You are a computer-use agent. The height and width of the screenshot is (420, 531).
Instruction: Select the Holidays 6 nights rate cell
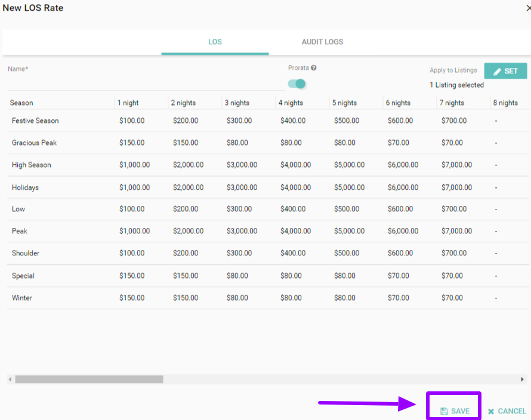click(403, 187)
